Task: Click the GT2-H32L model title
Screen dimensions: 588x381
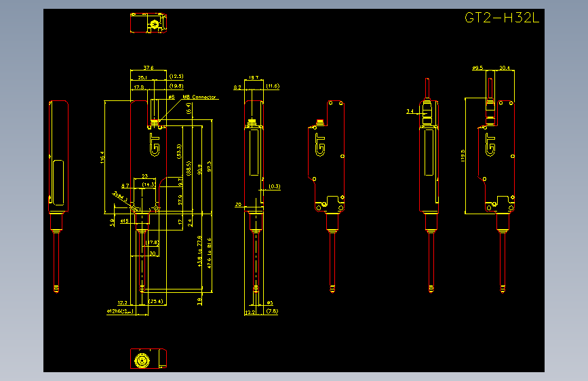Action: [501, 18]
